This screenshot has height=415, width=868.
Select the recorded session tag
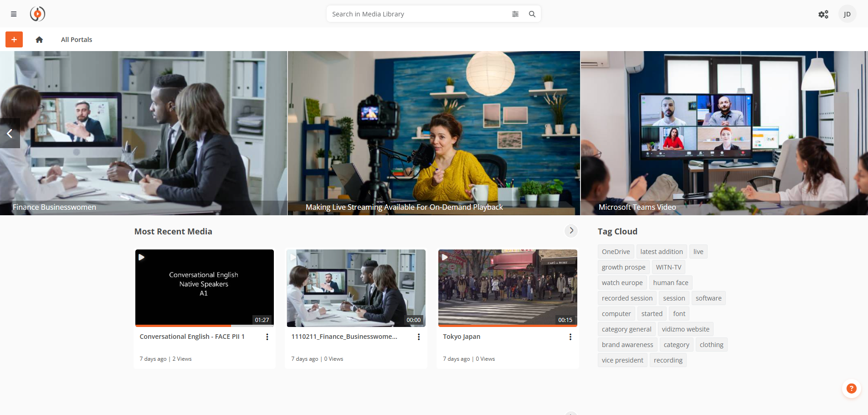(x=627, y=298)
